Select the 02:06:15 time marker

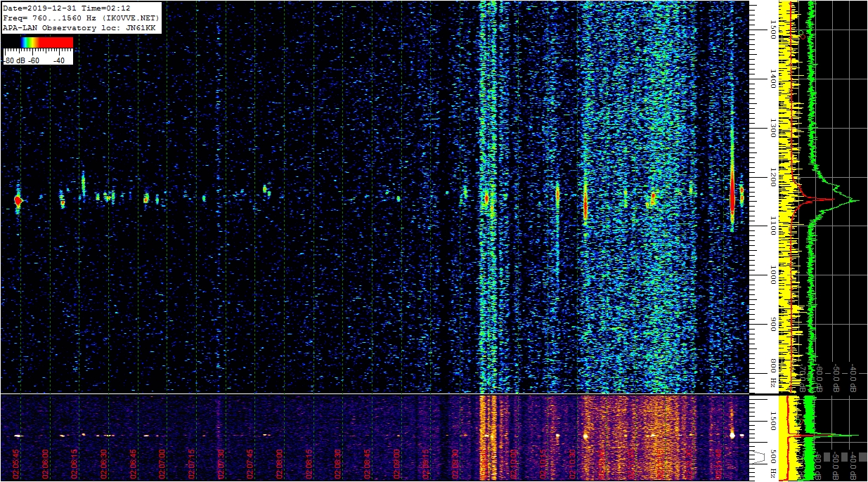pyautogui.click(x=75, y=463)
